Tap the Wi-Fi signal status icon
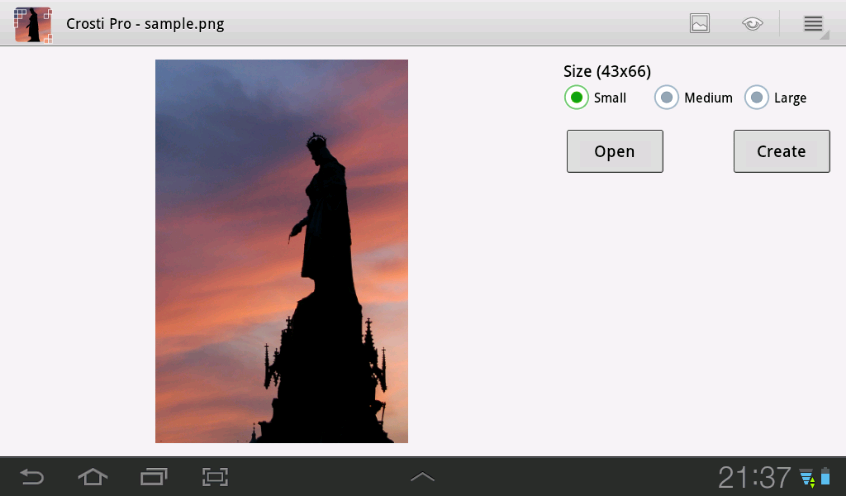 tap(807, 478)
